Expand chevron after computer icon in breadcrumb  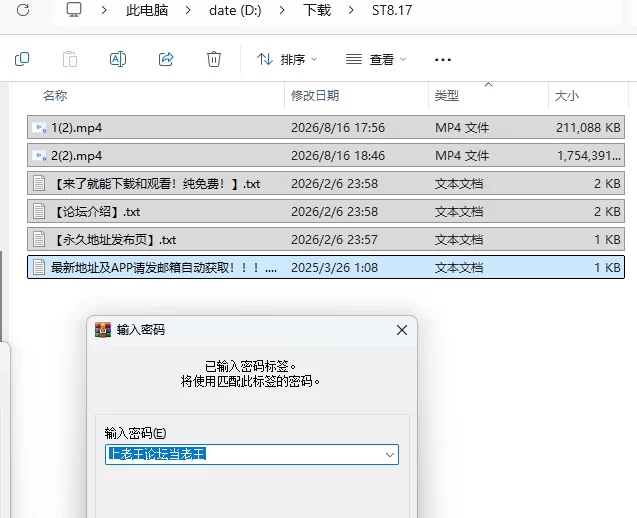[104, 10]
